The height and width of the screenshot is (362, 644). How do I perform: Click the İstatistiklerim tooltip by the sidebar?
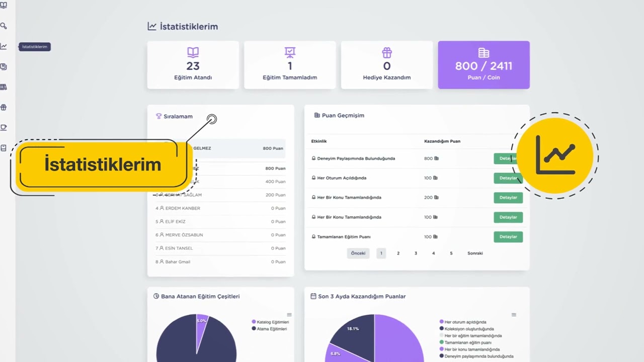[x=35, y=47]
